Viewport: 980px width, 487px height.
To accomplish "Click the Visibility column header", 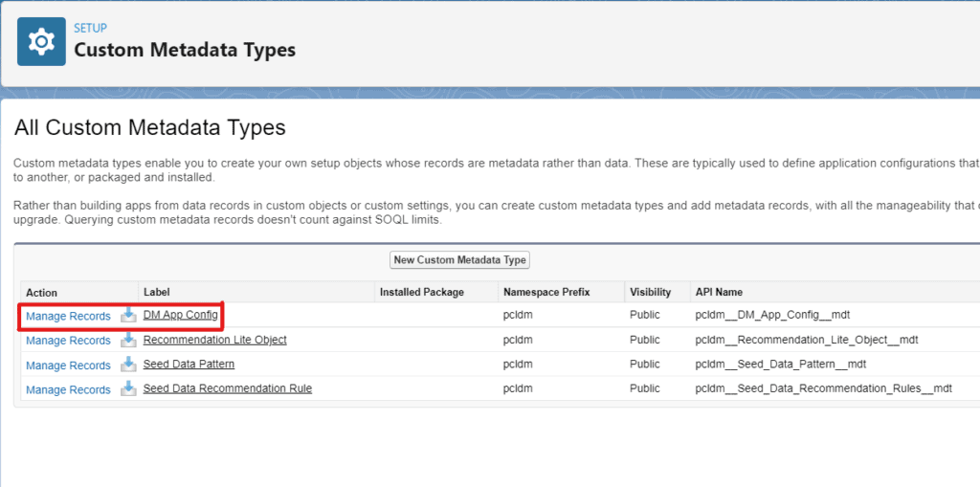I will point(650,292).
